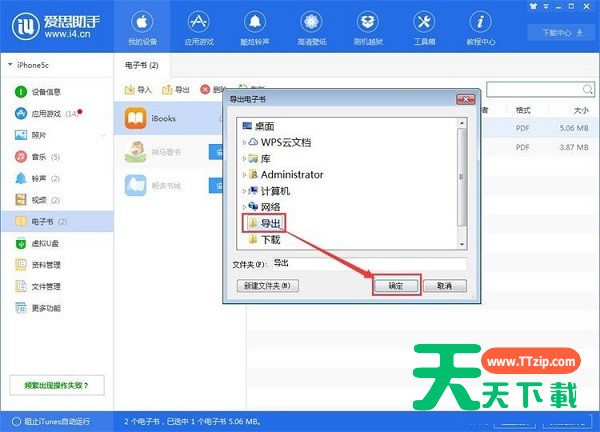Expand the Administrator tree node
The height and width of the screenshot is (432, 600).
[244, 174]
